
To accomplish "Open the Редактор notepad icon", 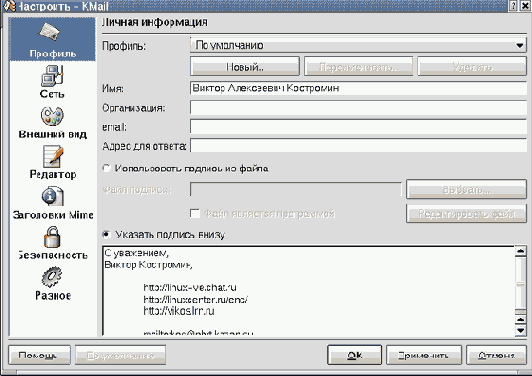I will pyautogui.click(x=53, y=156).
